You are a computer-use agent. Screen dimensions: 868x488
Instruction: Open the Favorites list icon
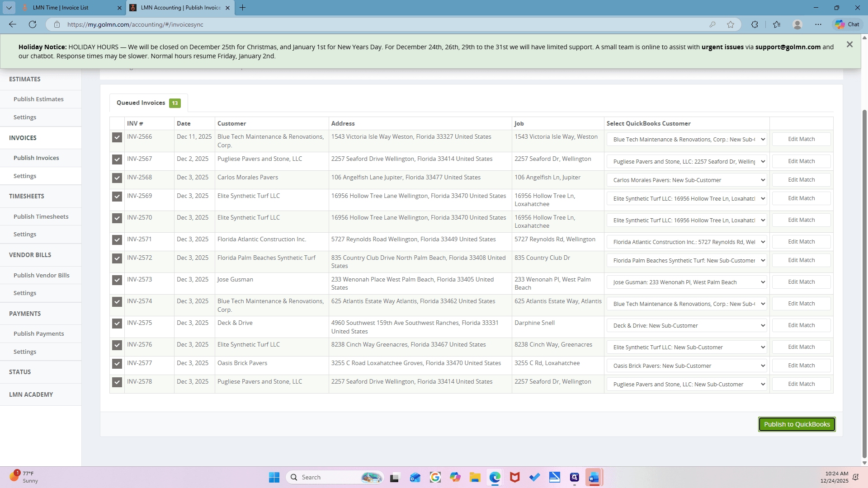[777, 24]
